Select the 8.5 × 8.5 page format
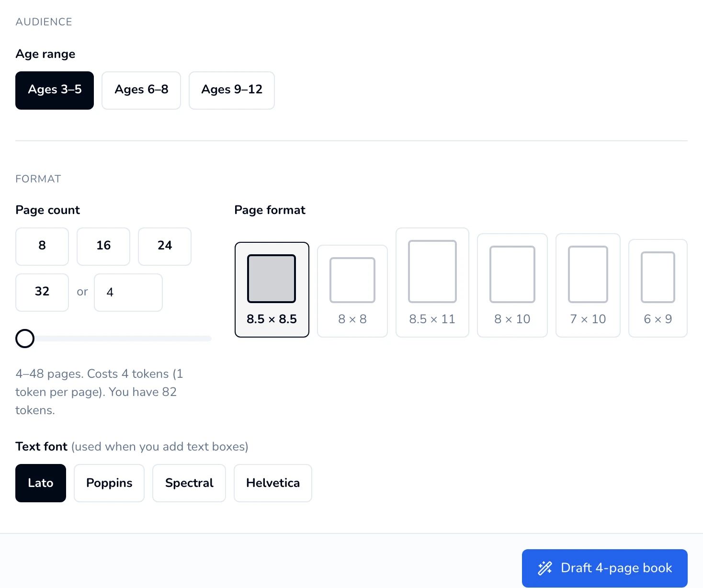Screen dimensions: 703x588 pos(272,290)
